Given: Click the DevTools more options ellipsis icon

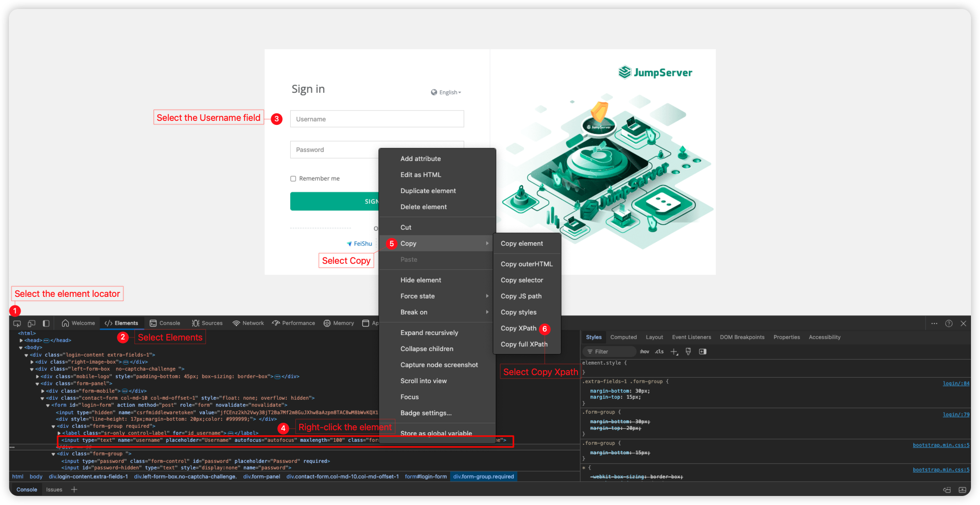Looking at the screenshot, I should click(934, 323).
